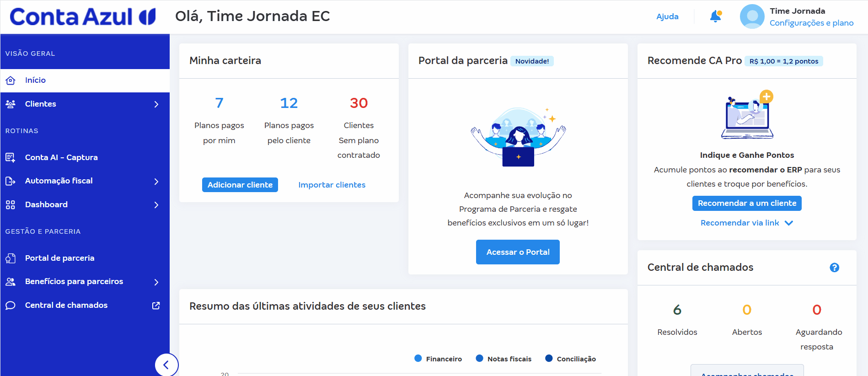
Task: Click the Importar clientes link
Action: pyautogui.click(x=332, y=185)
